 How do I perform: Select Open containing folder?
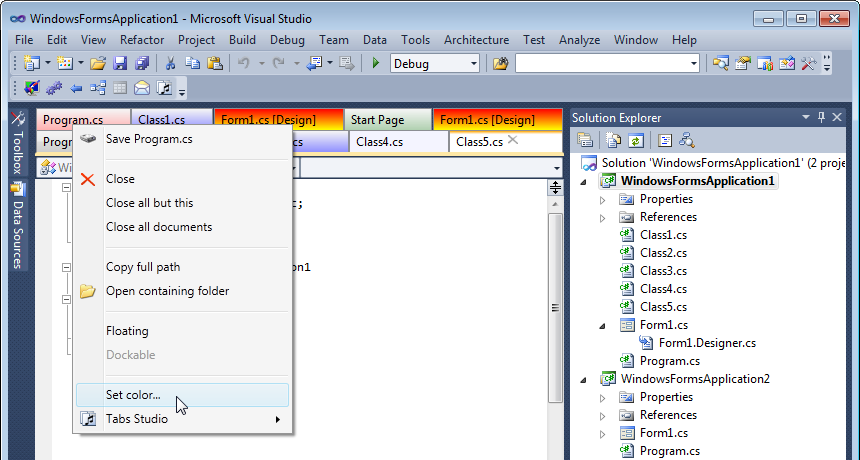point(182,291)
